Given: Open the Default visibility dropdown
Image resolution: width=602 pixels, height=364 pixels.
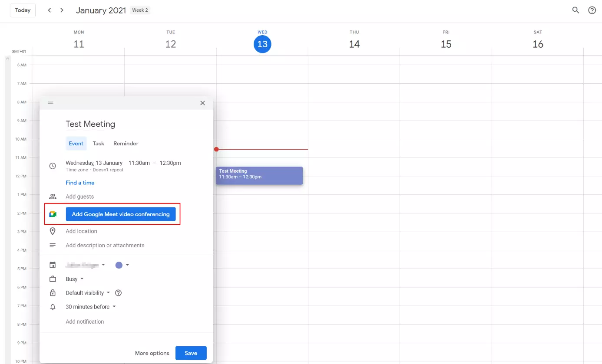Looking at the screenshot, I should pos(88,293).
